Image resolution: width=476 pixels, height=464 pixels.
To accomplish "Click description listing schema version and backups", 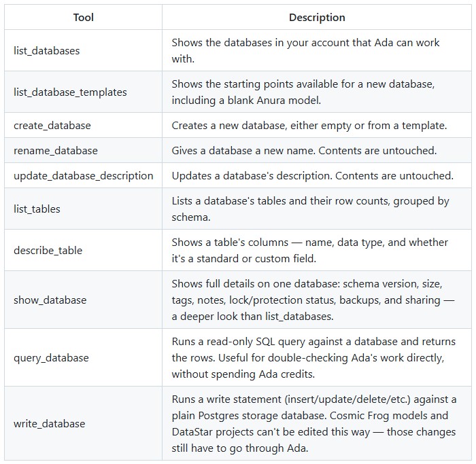I will pyautogui.click(x=313, y=300).
